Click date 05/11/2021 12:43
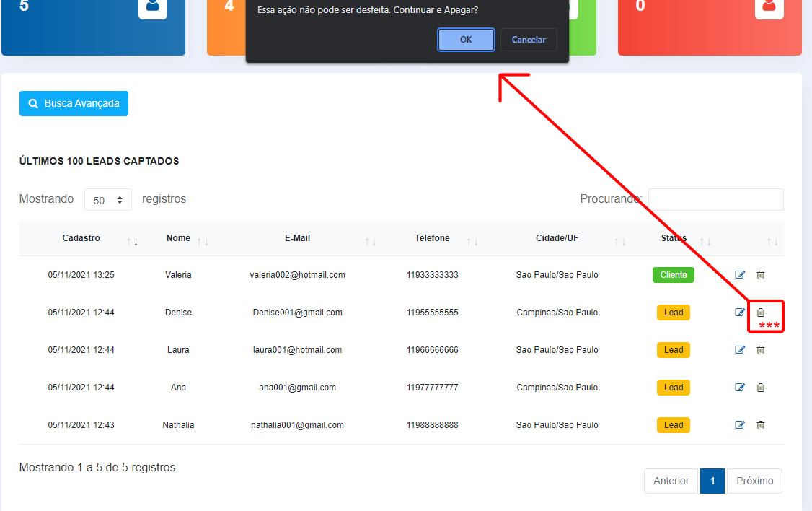This screenshot has width=812, height=511. [81, 425]
